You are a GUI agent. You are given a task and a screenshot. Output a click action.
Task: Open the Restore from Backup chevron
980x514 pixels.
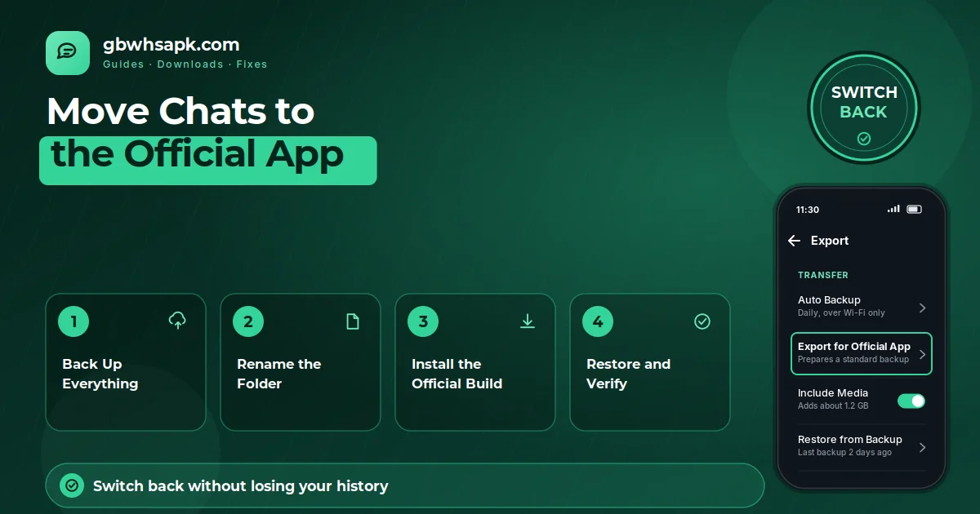click(x=922, y=447)
